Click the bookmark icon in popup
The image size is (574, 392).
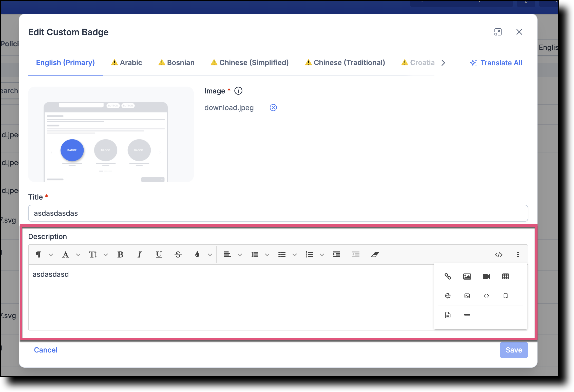click(505, 296)
